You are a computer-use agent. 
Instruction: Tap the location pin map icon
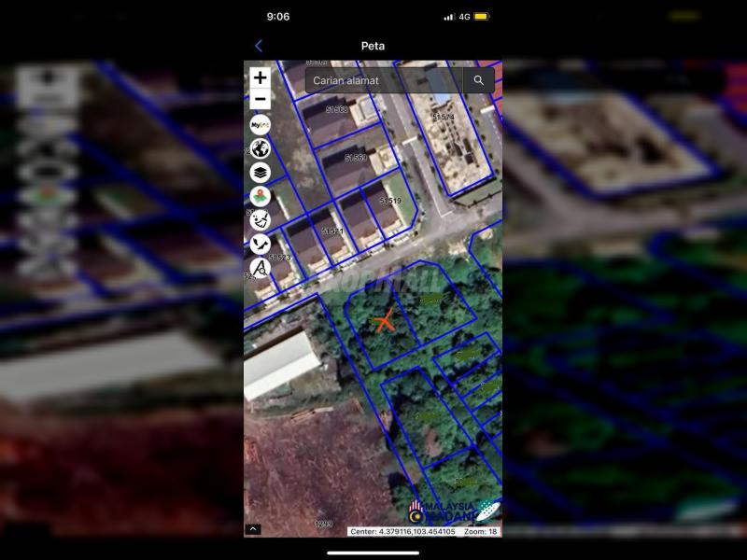point(260,196)
